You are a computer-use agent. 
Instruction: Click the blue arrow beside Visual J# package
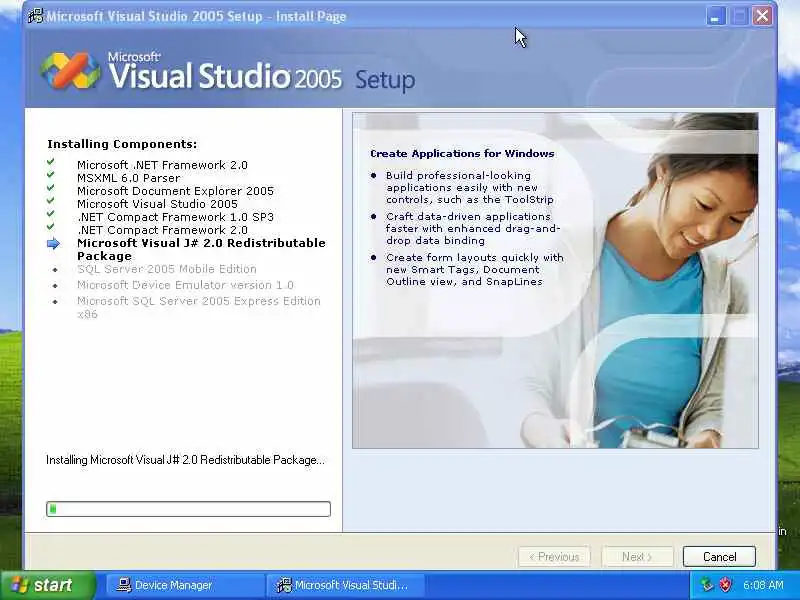click(54, 244)
